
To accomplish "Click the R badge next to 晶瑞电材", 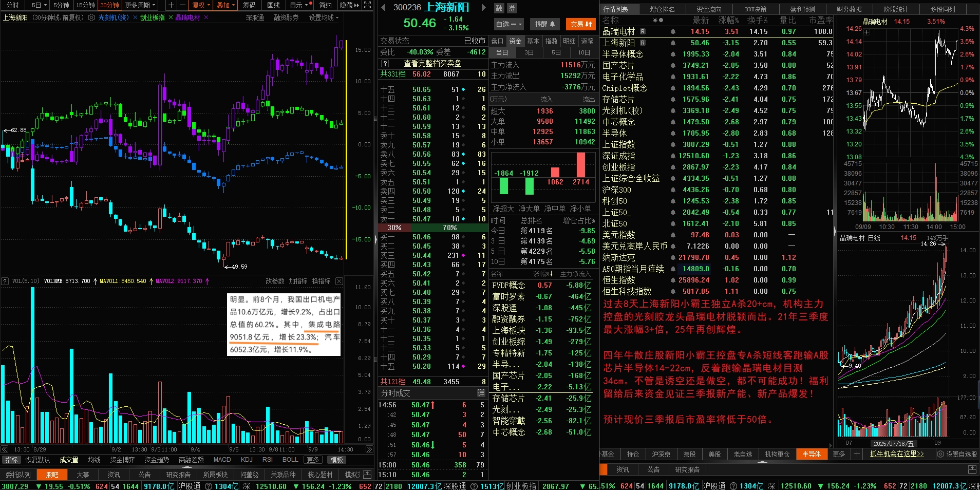I will 643,32.
